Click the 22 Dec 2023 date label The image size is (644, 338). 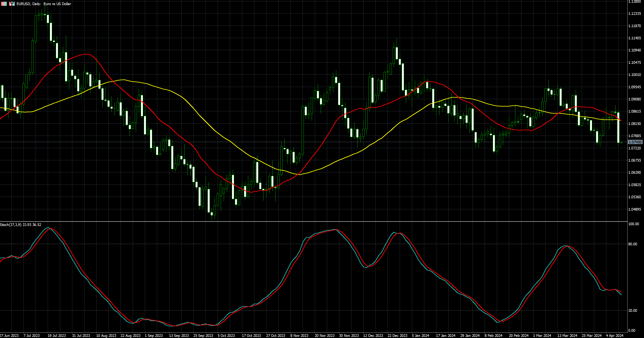tap(397, 336)
